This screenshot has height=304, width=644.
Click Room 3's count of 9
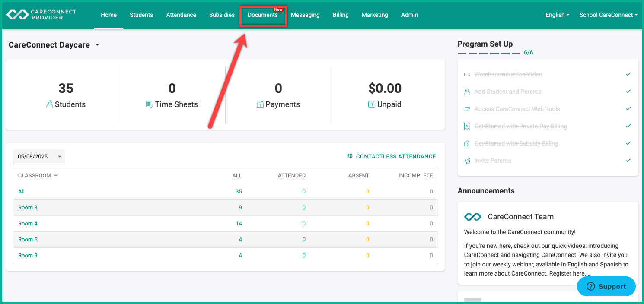point(240,208)
